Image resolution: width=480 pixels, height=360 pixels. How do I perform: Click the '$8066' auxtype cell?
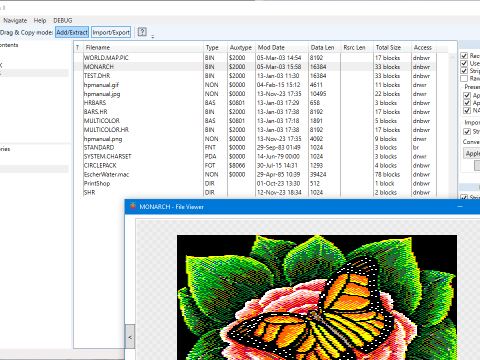(237, 165)
